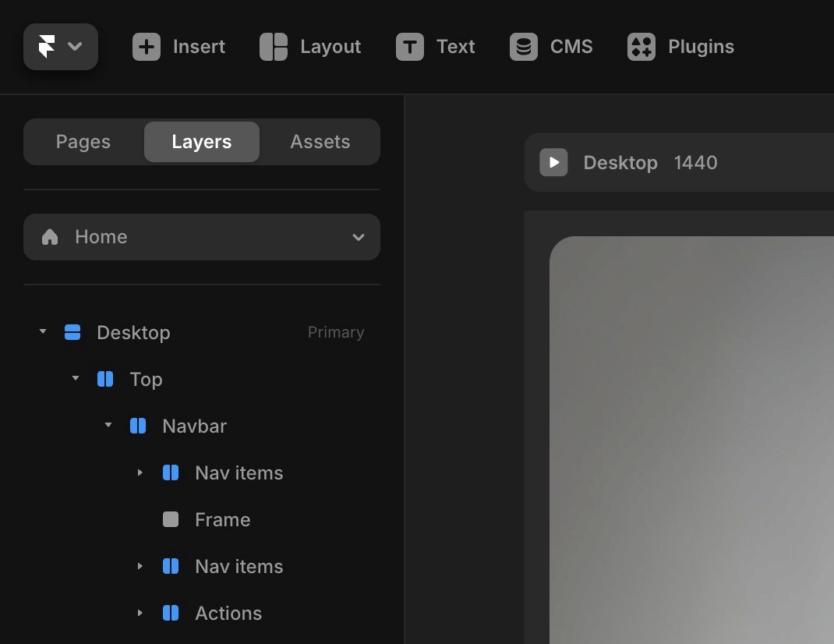Open the Plugins icon
The width and height of the screenshot is (834, 644).
coord(641,47)
